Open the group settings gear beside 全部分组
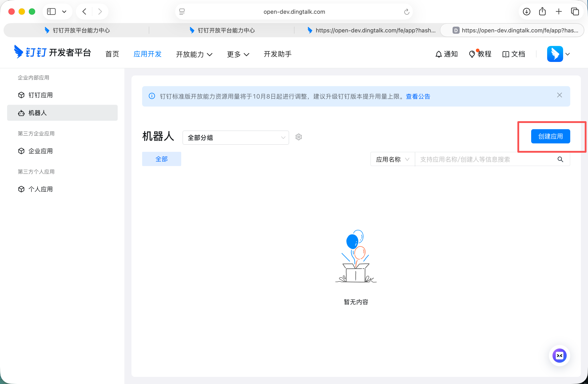Screen dimensions: 588x384 point(298,137)
